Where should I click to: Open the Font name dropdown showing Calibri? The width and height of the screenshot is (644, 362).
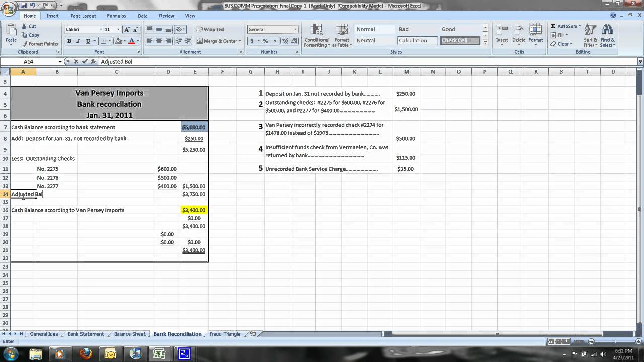[101, 29]
